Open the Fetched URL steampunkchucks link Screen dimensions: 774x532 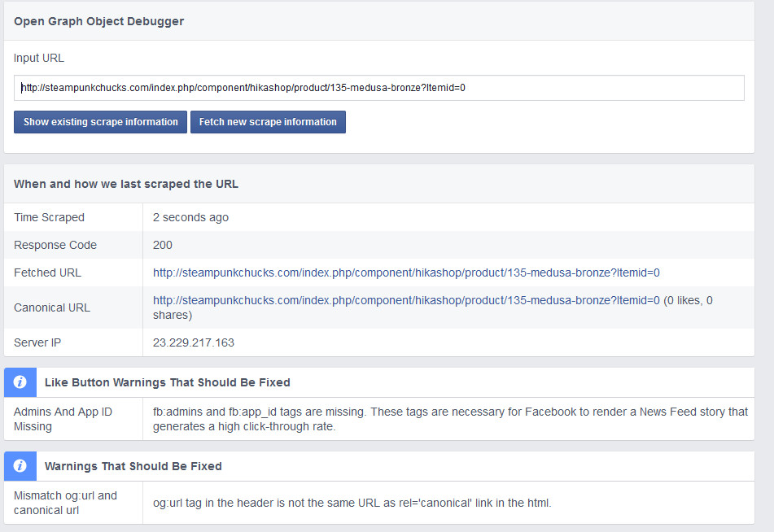point(406,273)
